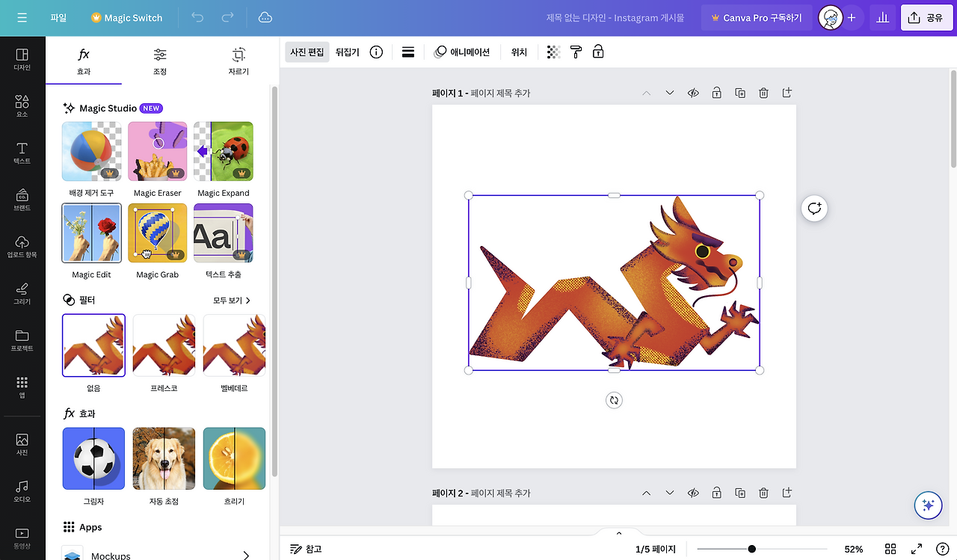957x560 pixels.
Task: Click the 뒤집기 flip button
Action: click(348, 52)
